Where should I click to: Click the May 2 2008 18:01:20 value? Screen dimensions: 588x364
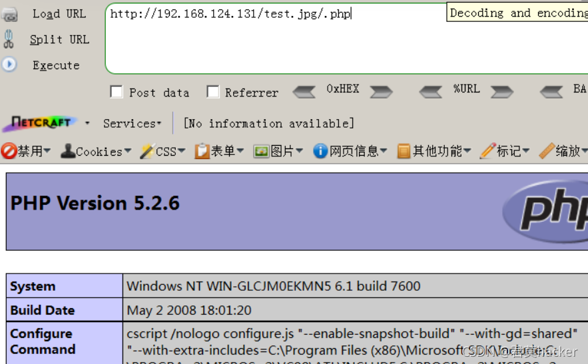[189, 310]
